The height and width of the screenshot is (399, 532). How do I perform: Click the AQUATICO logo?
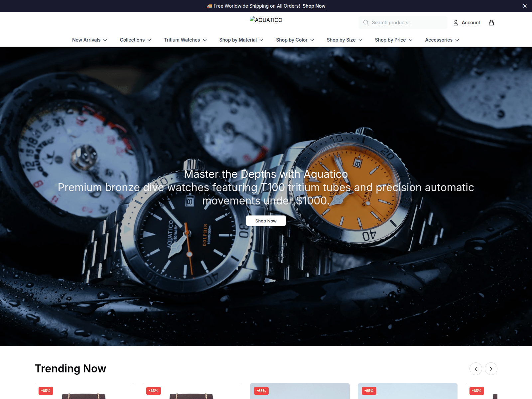click(266, 20)
